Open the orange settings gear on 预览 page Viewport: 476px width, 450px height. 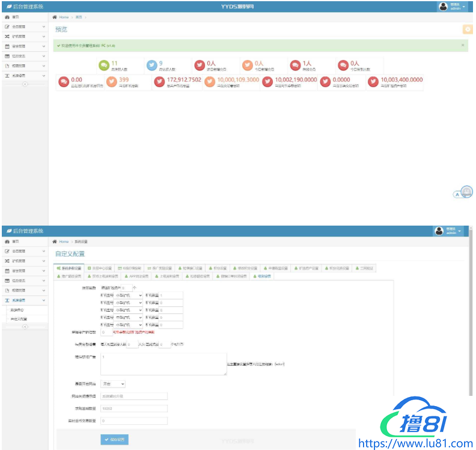[467, 29]
